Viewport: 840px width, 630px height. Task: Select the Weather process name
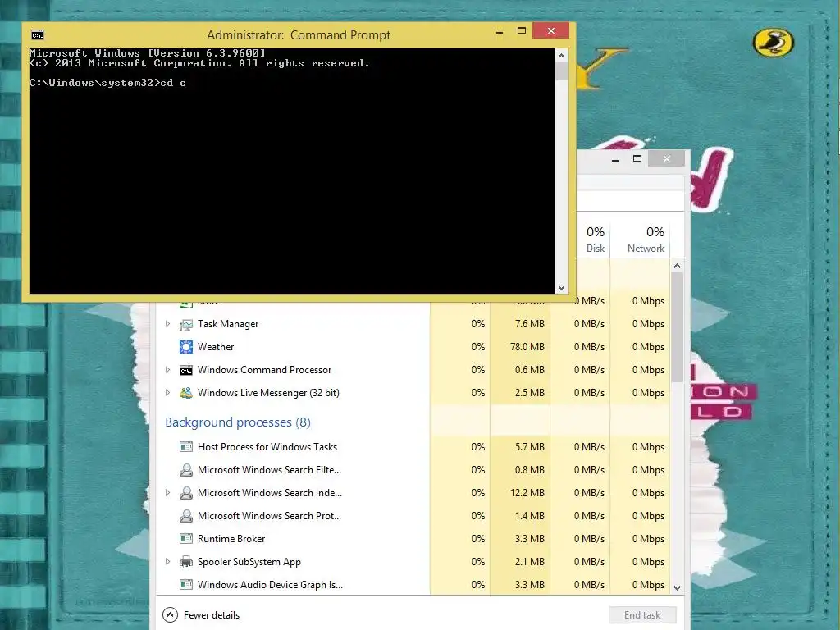[216, 347]
